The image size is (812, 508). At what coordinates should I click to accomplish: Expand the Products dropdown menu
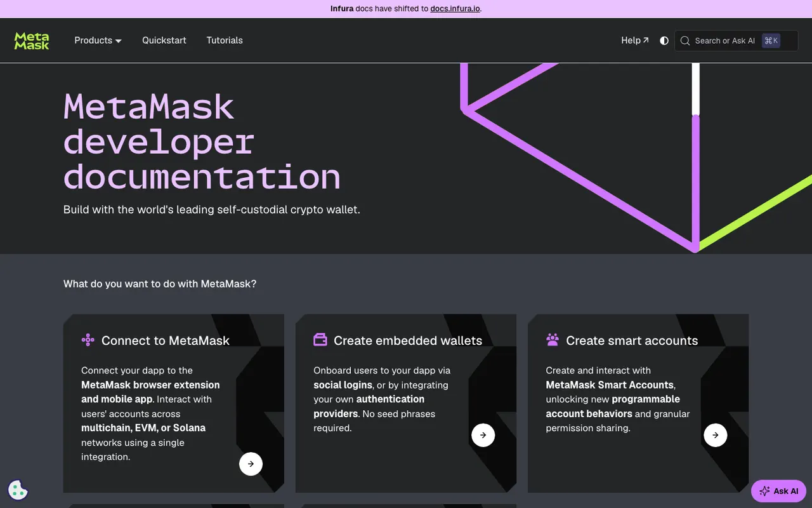pos(98,41)
